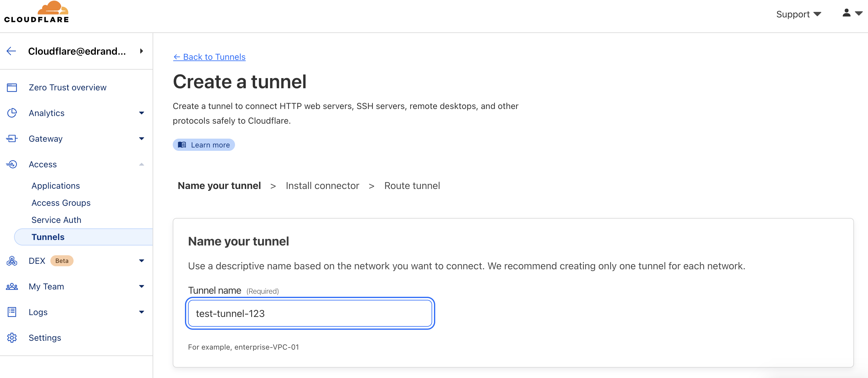Click the Logs document icon
This screenshot has width=868, height=378.
coord(12,312)
